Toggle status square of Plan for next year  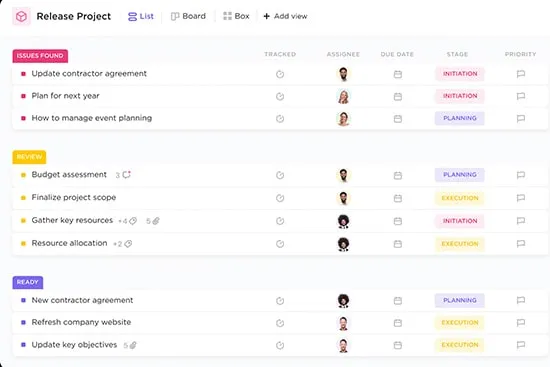point(24,96)
